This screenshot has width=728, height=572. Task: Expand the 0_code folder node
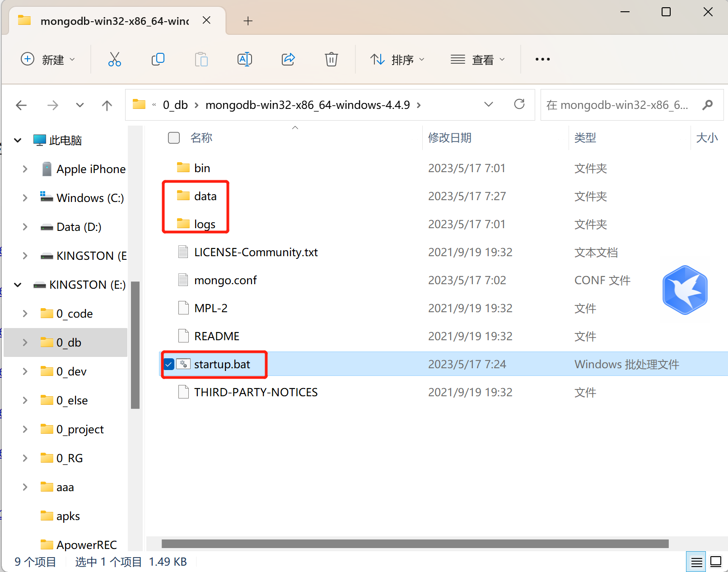click(25, 314)
